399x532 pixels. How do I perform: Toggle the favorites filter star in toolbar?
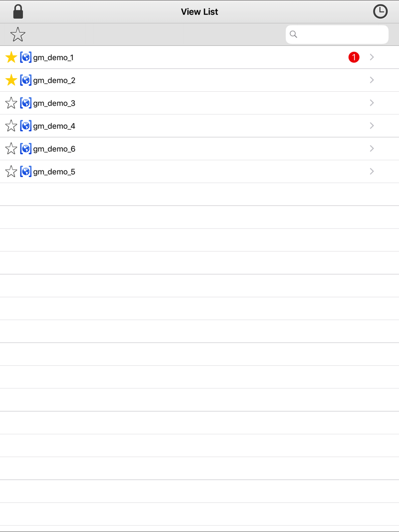(18, 35)
